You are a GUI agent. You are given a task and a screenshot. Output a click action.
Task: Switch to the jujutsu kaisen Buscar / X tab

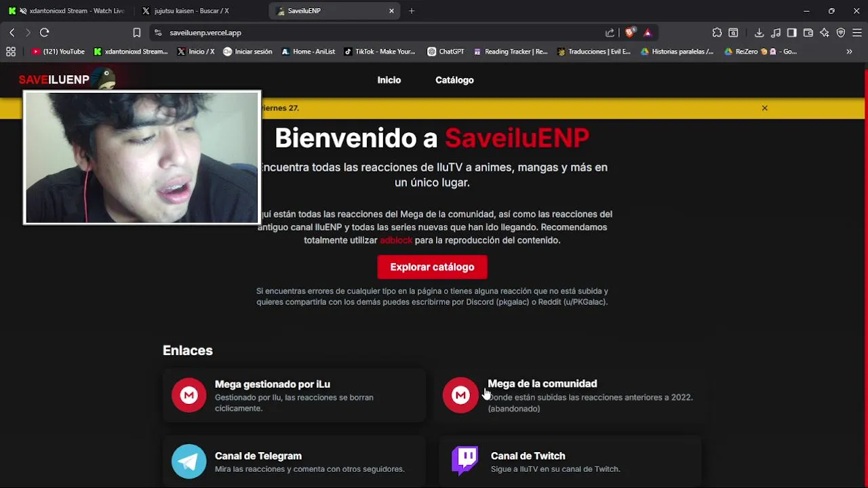tap(200, 11)
